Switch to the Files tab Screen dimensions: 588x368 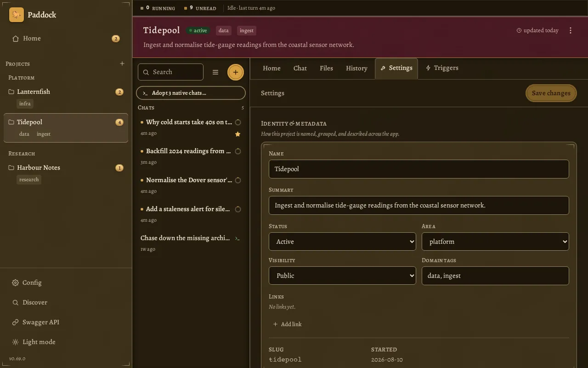[326, 68]
